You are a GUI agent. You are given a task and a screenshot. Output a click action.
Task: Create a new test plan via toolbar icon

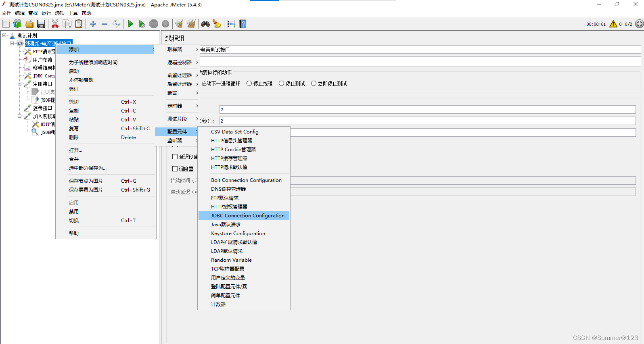click(6, 24)
